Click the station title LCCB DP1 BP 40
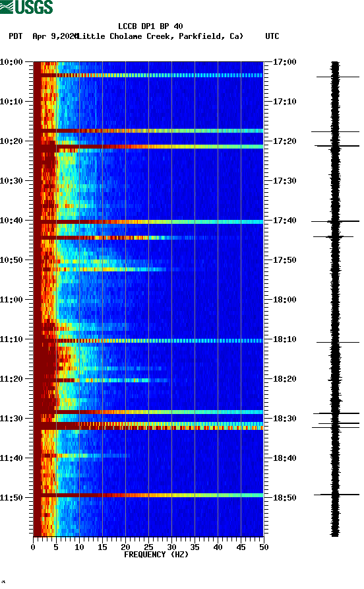 pyautogui.click(x=150, y=26)
